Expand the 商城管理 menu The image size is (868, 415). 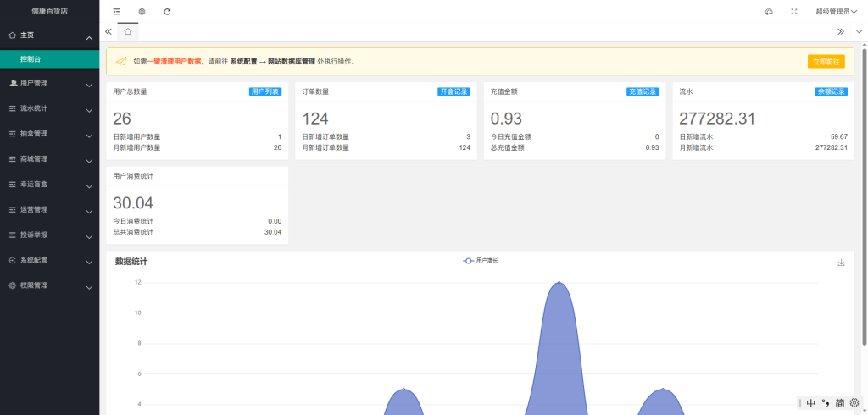50,159
